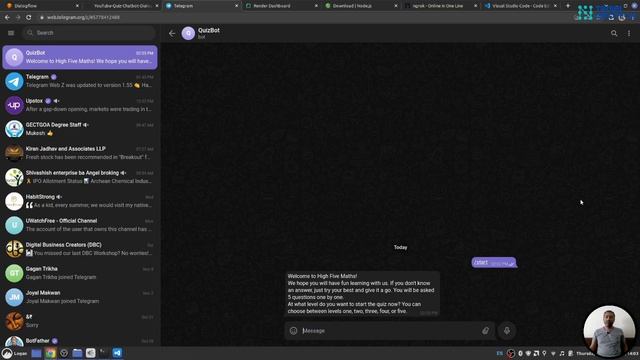Click the attachment paperclip icon
Image resolution: width=640 pixels, height=360 pixels.
click(x=485, y=331)
